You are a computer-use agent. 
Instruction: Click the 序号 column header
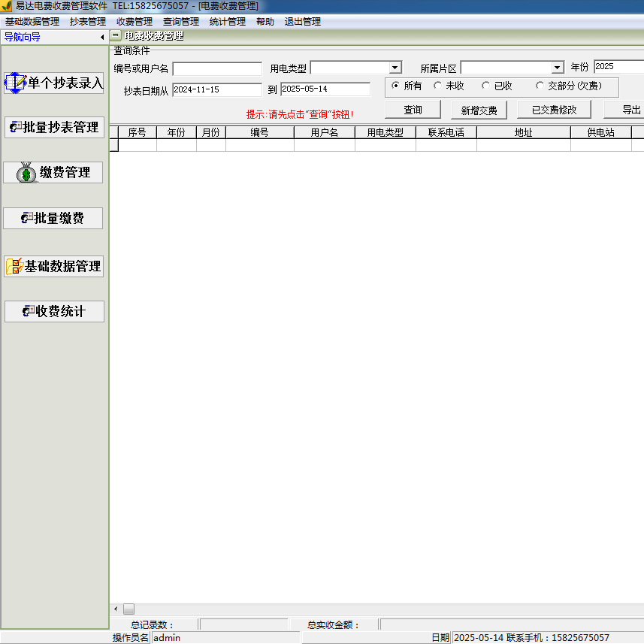pyautogui.click(x=138, y=132)
